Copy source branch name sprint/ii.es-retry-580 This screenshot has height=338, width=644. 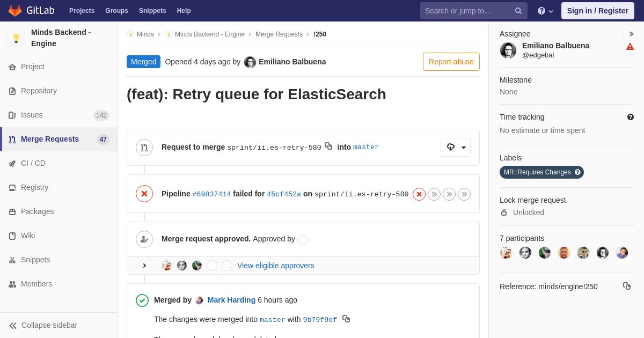pyautogui.click(x=328, y=146)
